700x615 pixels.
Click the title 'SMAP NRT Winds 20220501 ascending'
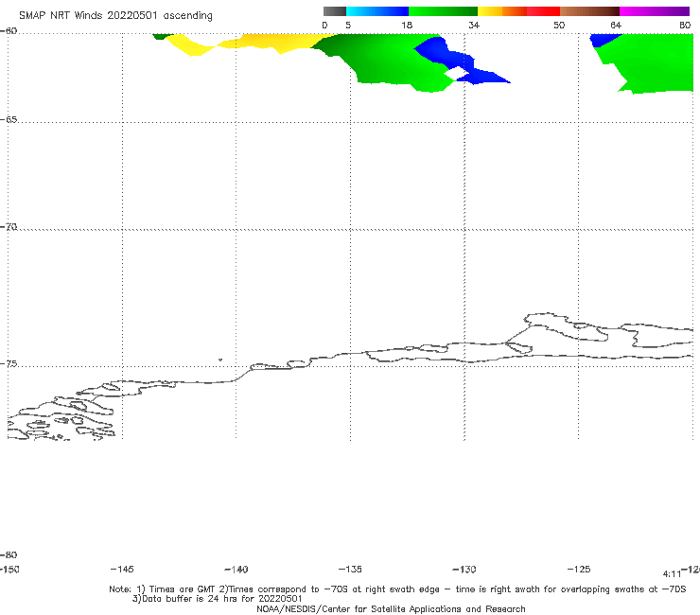pos(115,15)
